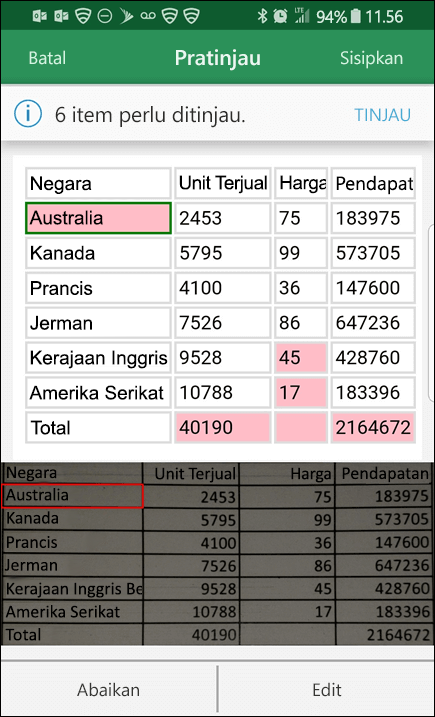This screenshot has height=717, width=435.
Task: Select the 9528 cell in preview table
Action: point(223,358)
